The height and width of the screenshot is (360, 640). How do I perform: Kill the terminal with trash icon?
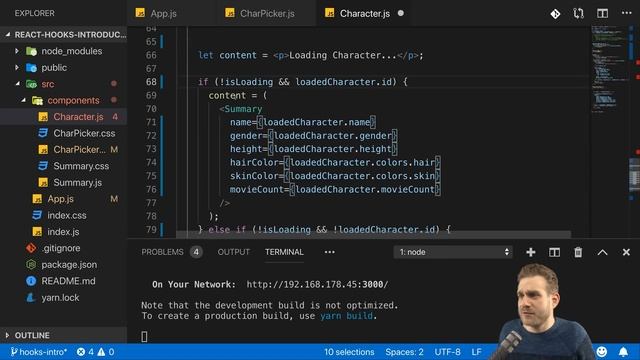(578, 252)
